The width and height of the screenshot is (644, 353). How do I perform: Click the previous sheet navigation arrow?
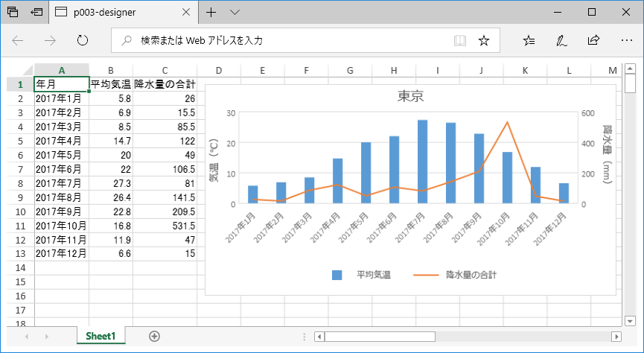tap(27, 337)
